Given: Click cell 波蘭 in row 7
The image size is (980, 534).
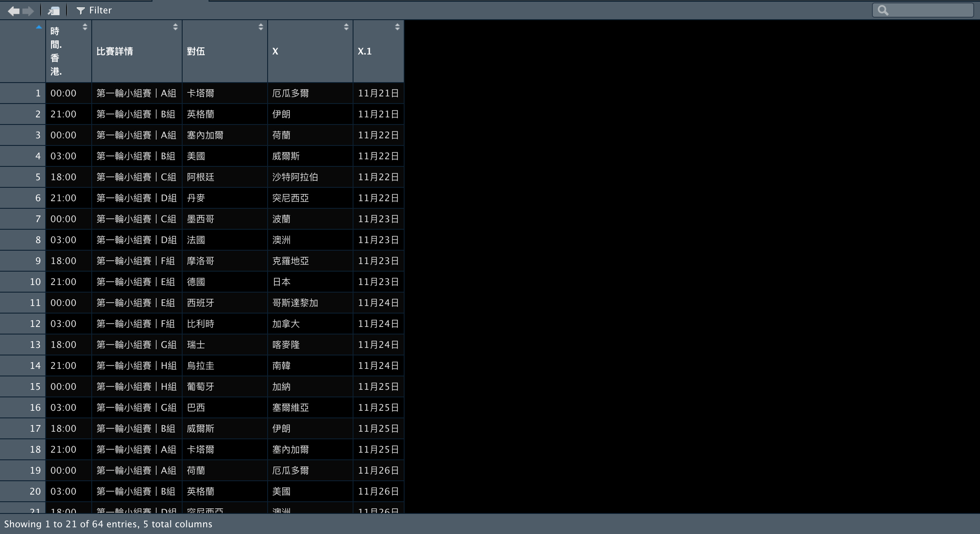Looking at the screenshot, I should (310, 219).
